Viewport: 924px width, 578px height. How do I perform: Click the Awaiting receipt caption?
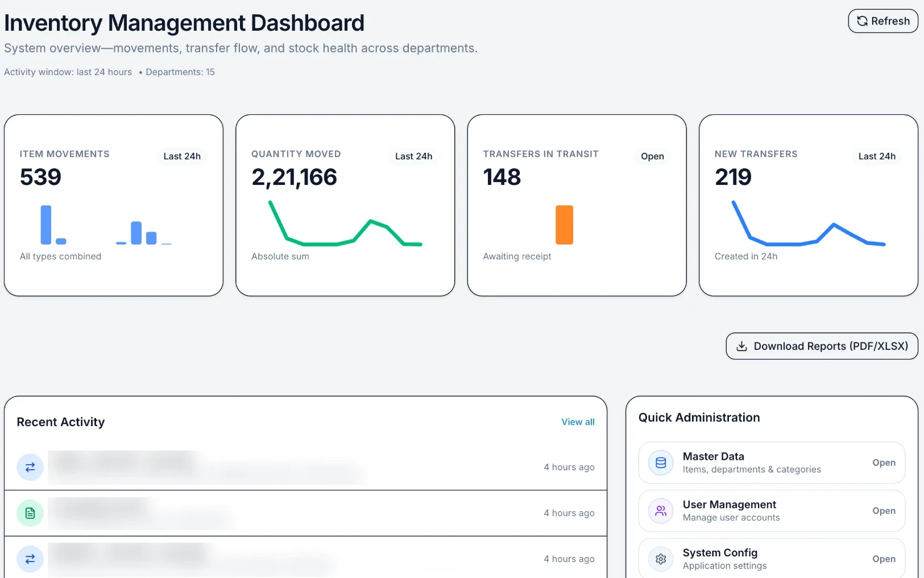(517, 257)
